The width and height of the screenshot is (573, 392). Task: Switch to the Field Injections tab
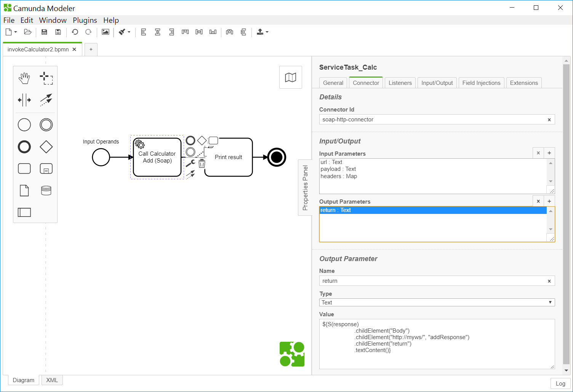tap(481, 83)
